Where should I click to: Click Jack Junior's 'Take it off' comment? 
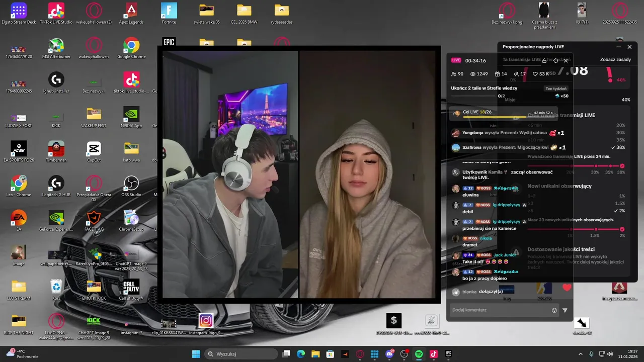pos(486,258)
